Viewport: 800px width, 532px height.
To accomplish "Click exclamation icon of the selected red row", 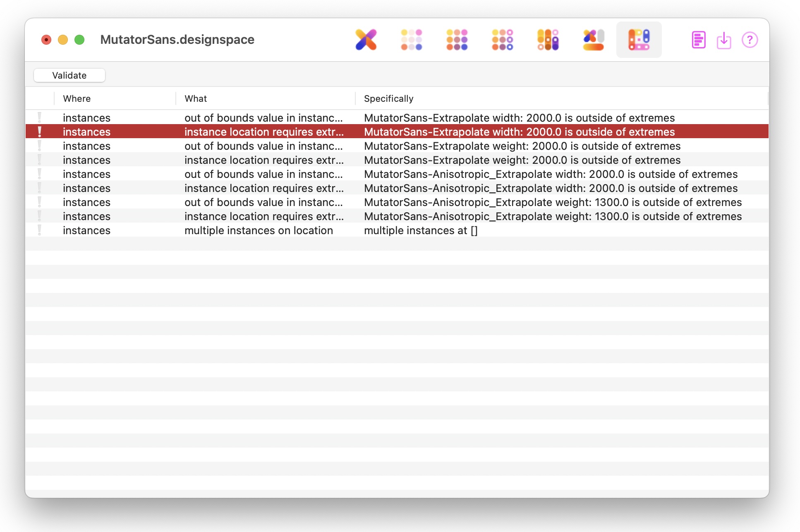I will [40, 132].
